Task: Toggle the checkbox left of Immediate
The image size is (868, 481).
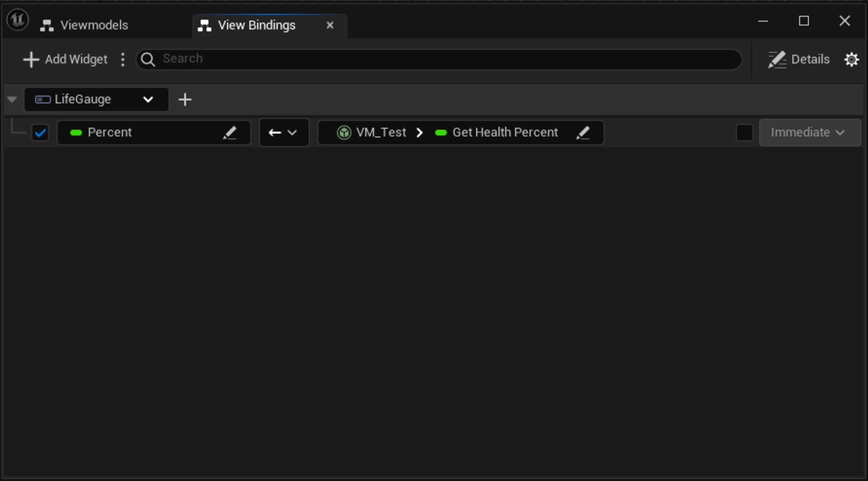Action: tap(744, 132)
